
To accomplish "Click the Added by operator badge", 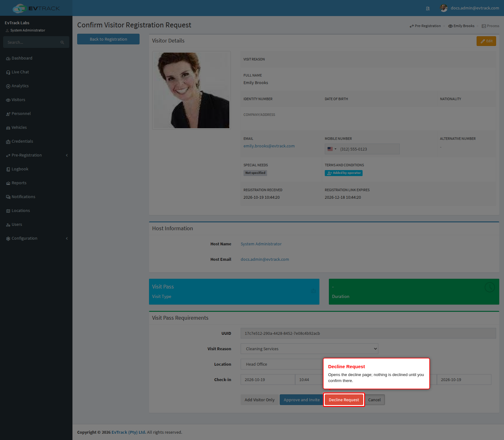I will 344,173.
